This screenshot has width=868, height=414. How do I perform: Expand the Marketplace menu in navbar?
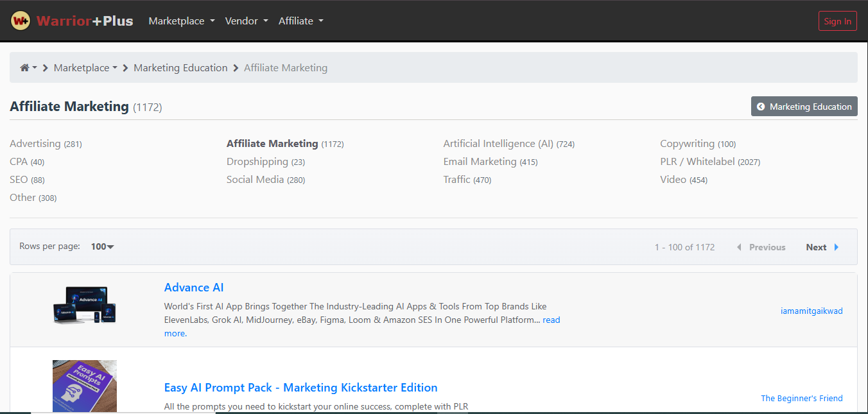[x=182, y=21]
